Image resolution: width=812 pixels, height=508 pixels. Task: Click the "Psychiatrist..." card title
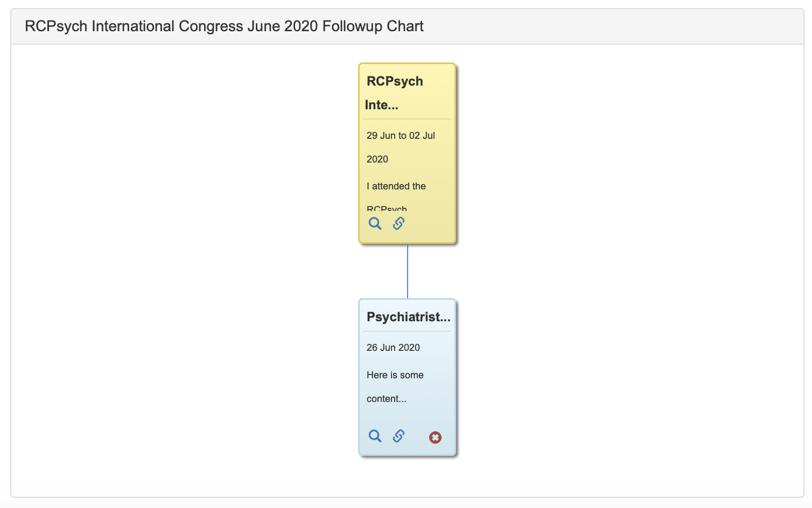tap(408, 317)
